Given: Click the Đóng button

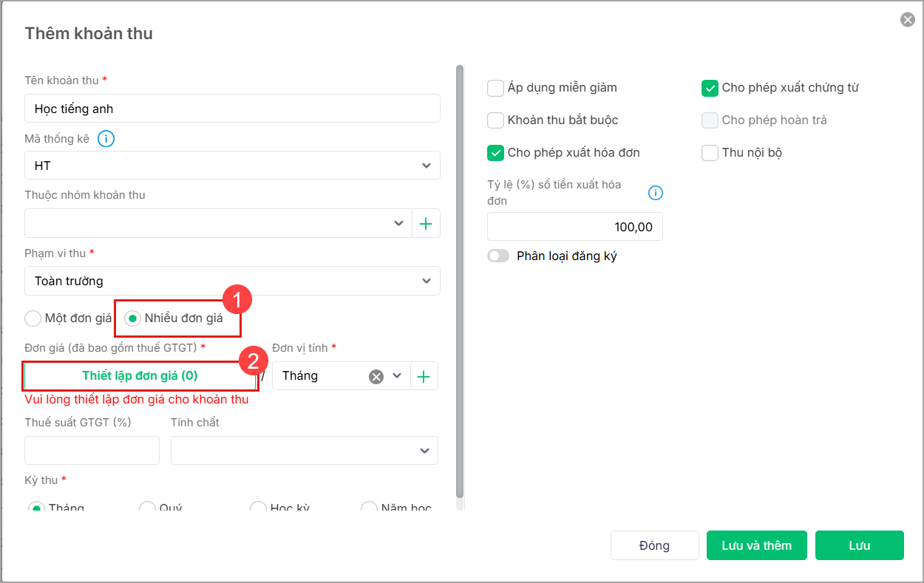Looking at the screenshot, I should pyautogui.click(x=654, y=545).
